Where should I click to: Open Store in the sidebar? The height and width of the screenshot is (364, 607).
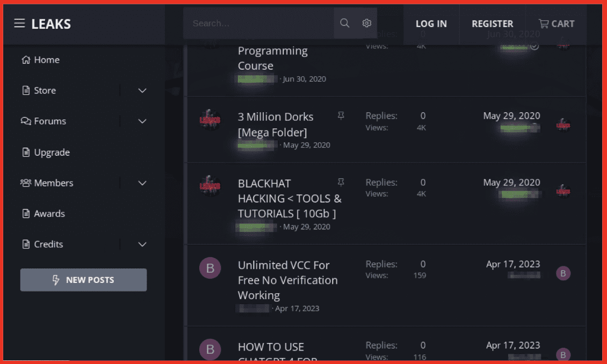pos(39,91)
